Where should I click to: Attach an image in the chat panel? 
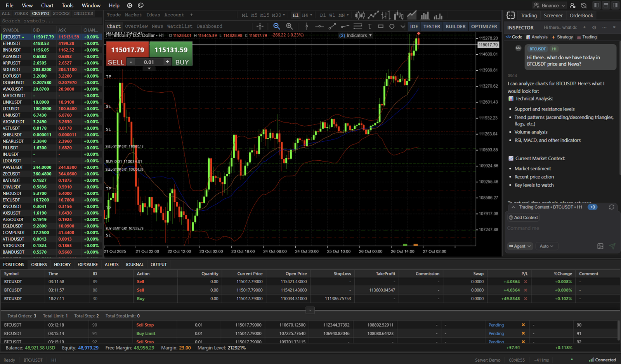point(600,246)
